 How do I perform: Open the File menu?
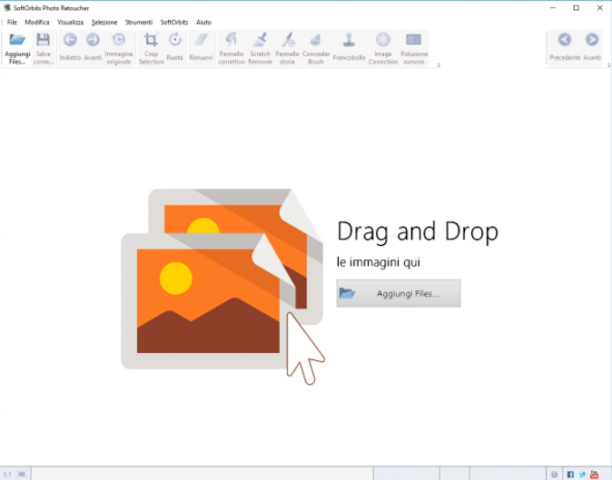click(x=12, y=22)
